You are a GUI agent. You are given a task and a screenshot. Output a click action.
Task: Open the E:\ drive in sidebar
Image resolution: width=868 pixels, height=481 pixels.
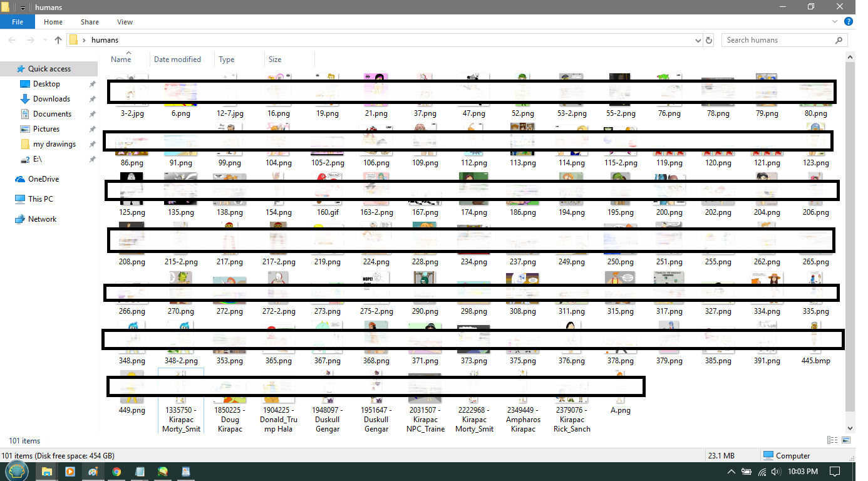click(x=37, y=159)
